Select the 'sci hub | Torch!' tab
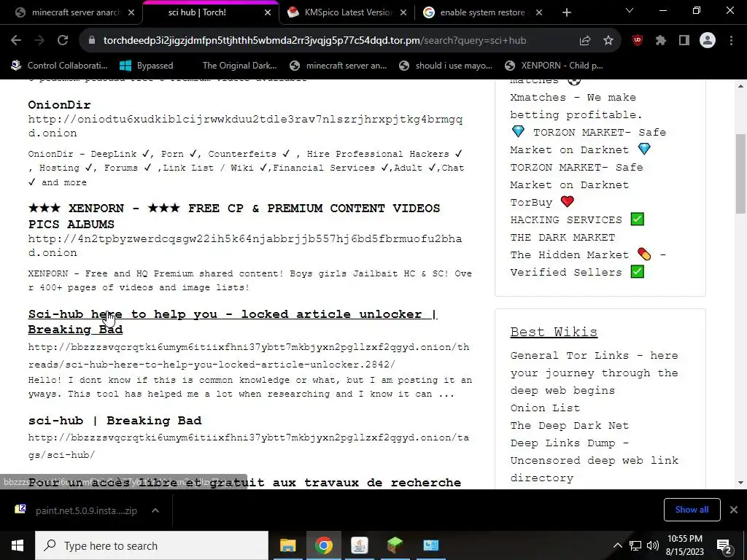 coord(209,12)
